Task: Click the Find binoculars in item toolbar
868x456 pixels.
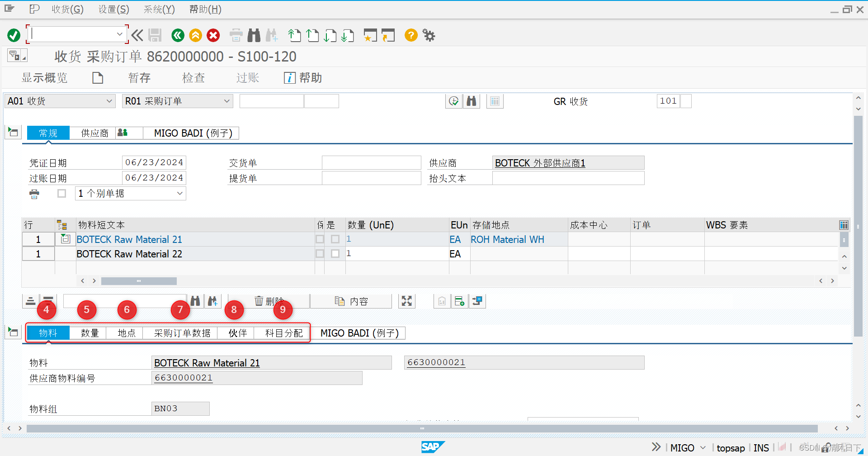Action: 195,301
